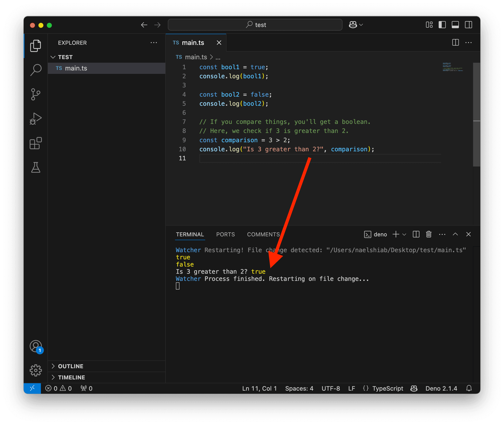Screen dimensions: 504x425
Task: Toggle the primary side bar
Action: point(442,25)
